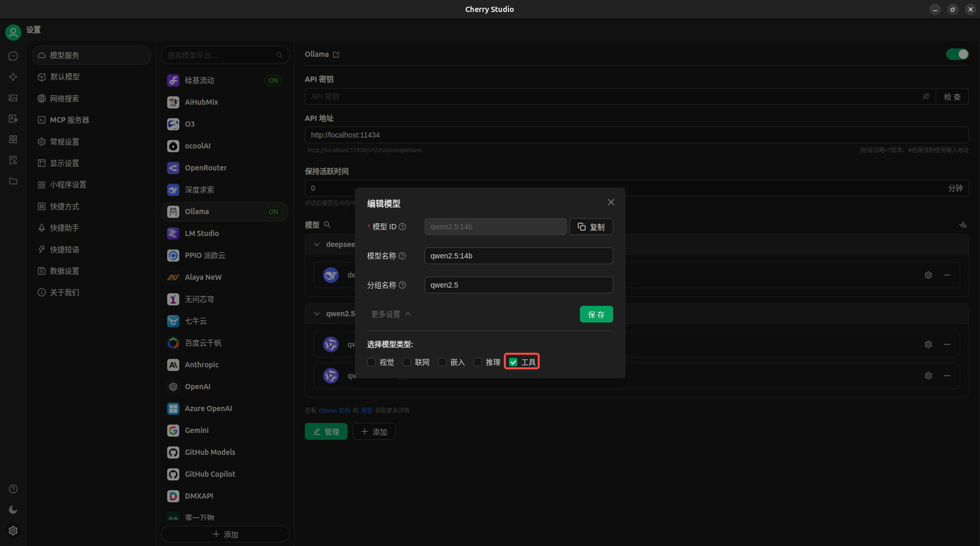Screen dimensions: 980x546
Task: Open settings gear for the deepseek model row
Action: pos(928,275)
